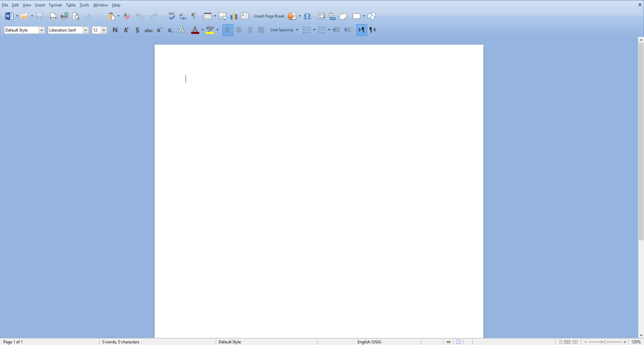Viewport: 644px width, 345px height.
Task: Open the Default Style paragraph combo box
Action: [x=24, y=30]
